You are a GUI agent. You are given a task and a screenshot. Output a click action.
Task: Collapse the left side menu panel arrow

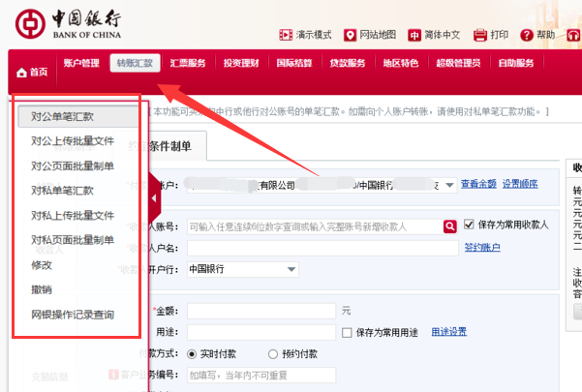tap(153, 199)
